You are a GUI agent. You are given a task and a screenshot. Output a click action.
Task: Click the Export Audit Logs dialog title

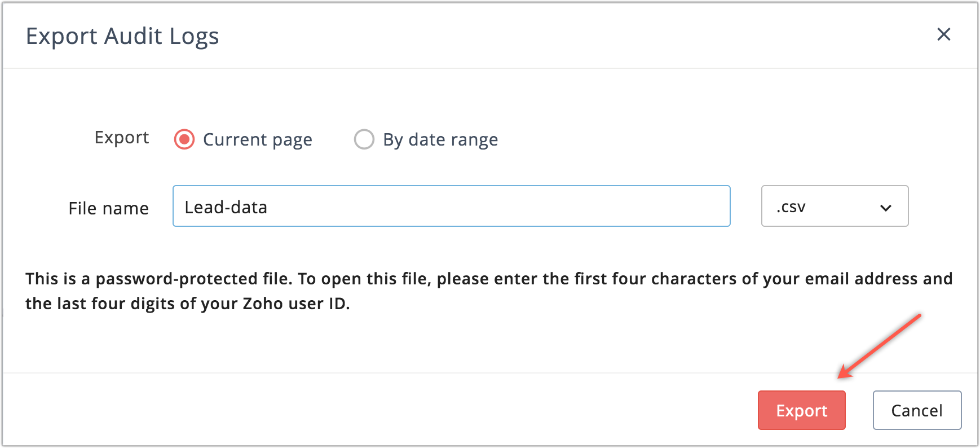coord(122,36)
